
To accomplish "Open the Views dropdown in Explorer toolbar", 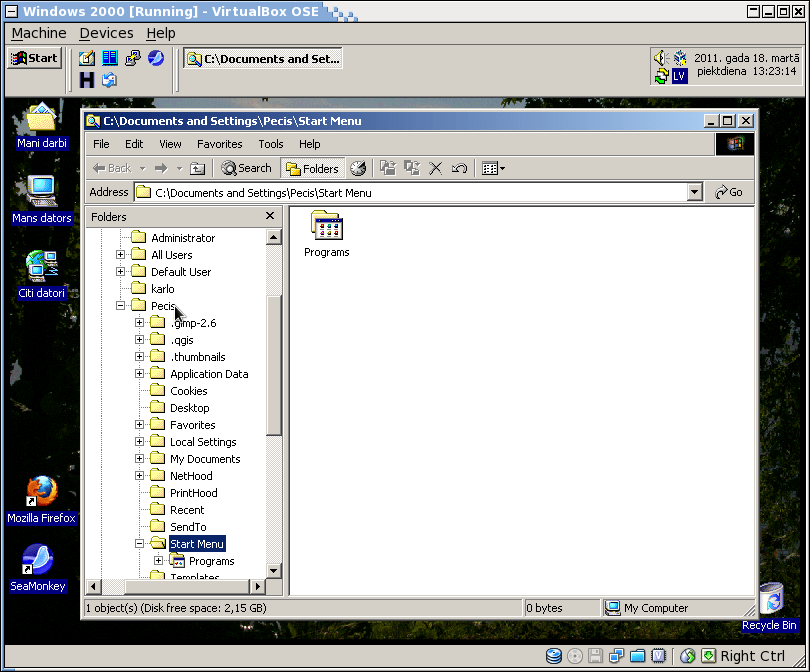I will pos(493,168).
